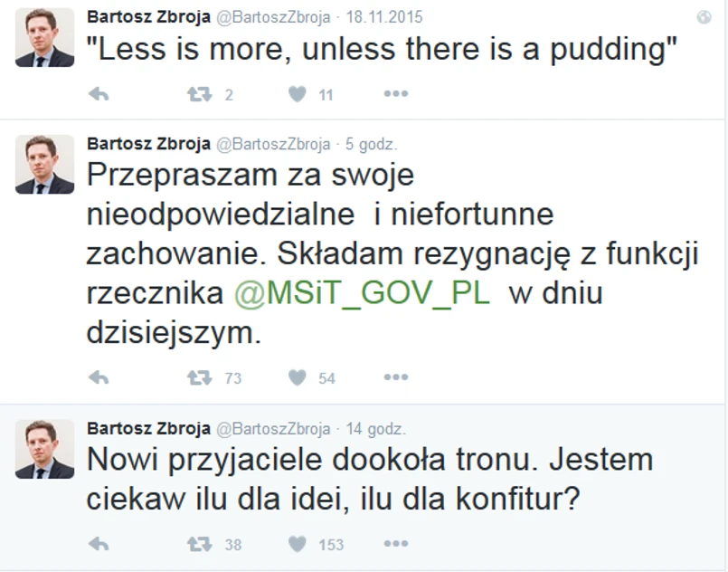Image resolution: width=728 pixels, height=572 pixels.
Task: Open the @MSiT_GOV_PL mention link
Action: [362, 295]
